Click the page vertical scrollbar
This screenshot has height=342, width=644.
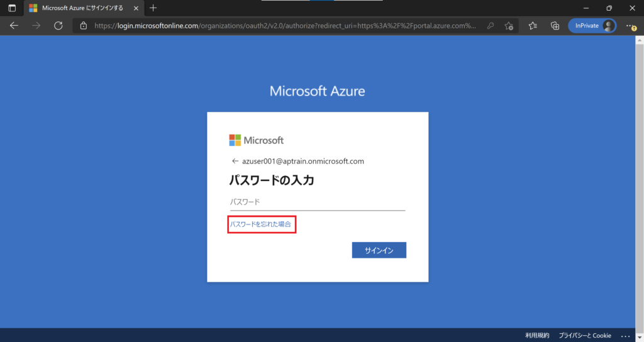click(640, 189)
